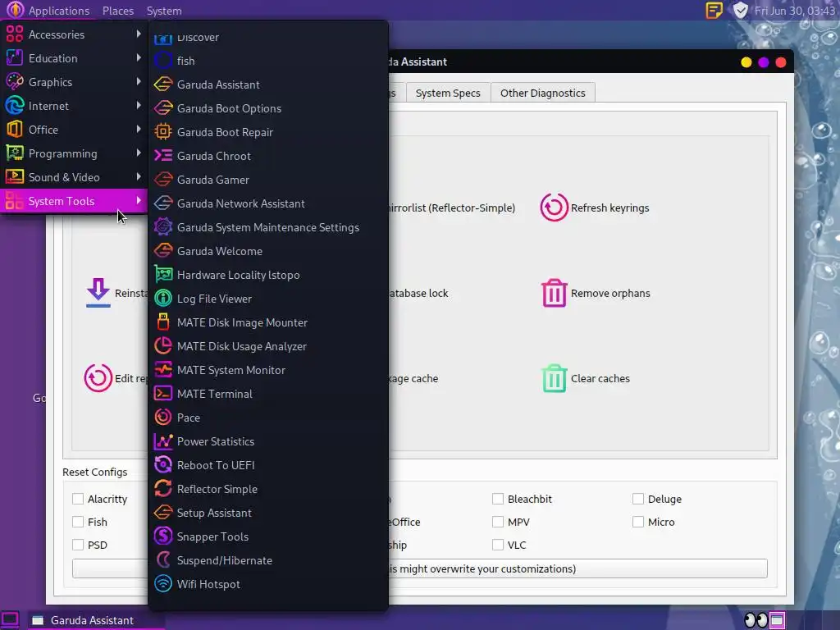
Task: Click the Refresh keyrings icon
Action: [554, 208]
